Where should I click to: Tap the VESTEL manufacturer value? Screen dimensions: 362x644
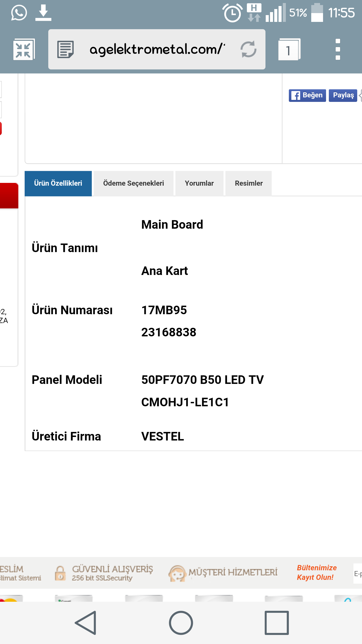point(163,436)
